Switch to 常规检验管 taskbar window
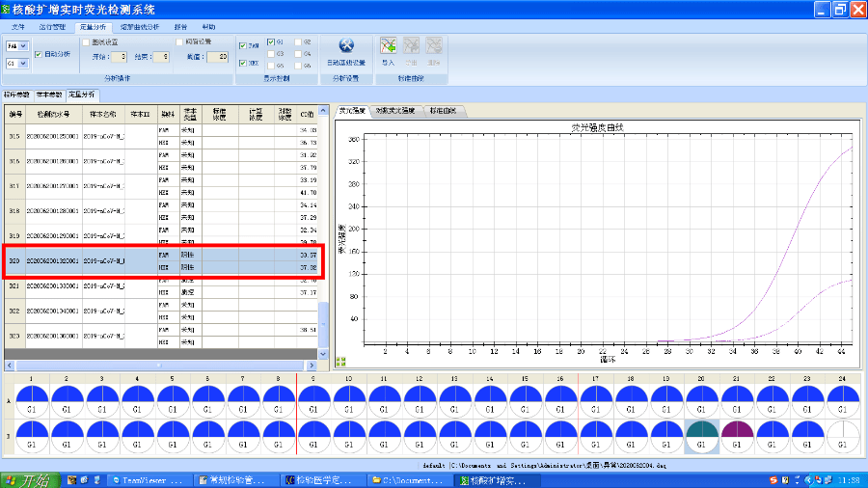 click(237, 480)
